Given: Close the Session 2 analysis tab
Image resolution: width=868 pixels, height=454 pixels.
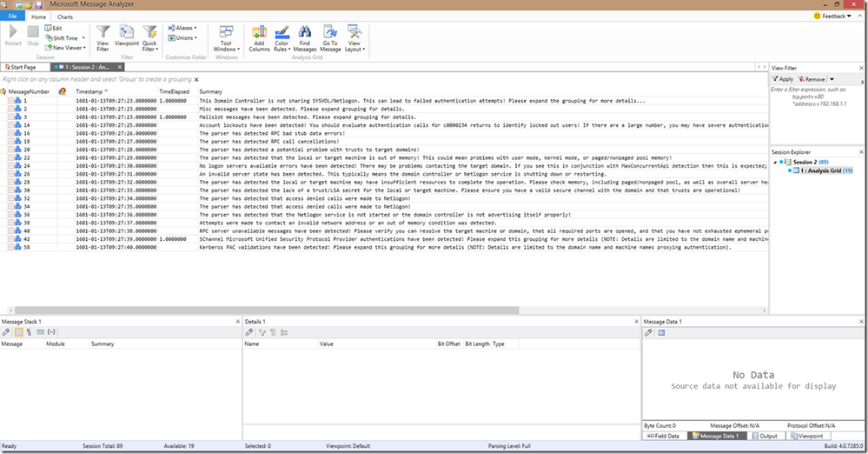Looking at the screenshot, I should coord(120,67).
